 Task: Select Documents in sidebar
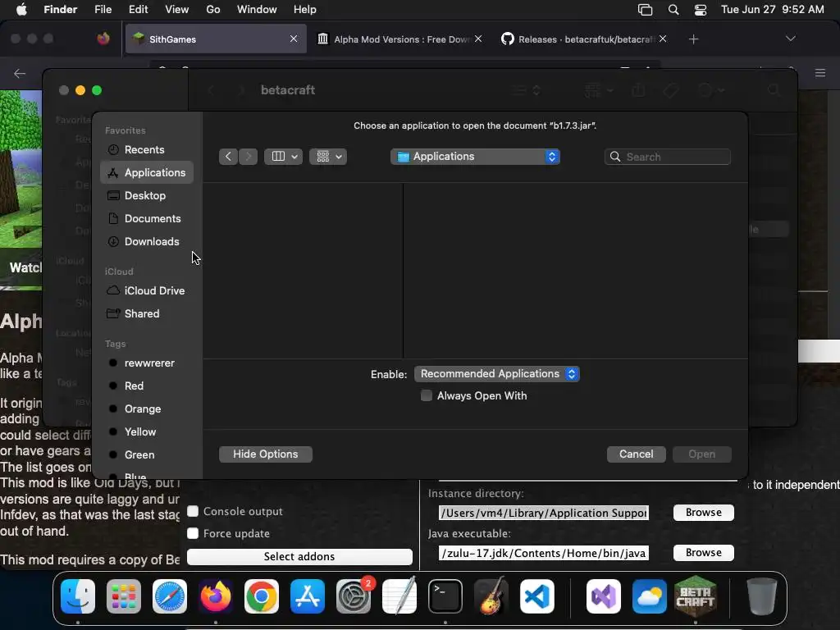[147, 218]
